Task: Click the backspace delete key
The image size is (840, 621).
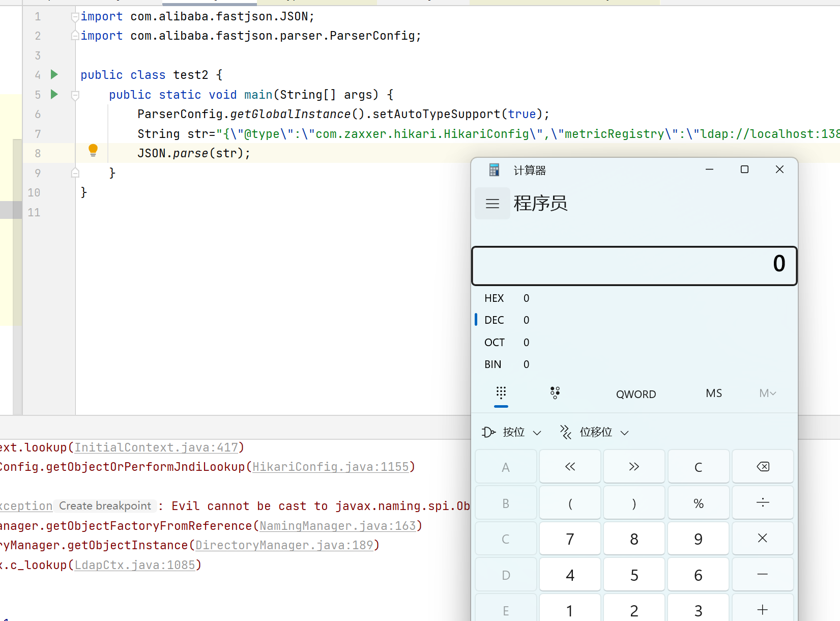Action: coord(763,467)
